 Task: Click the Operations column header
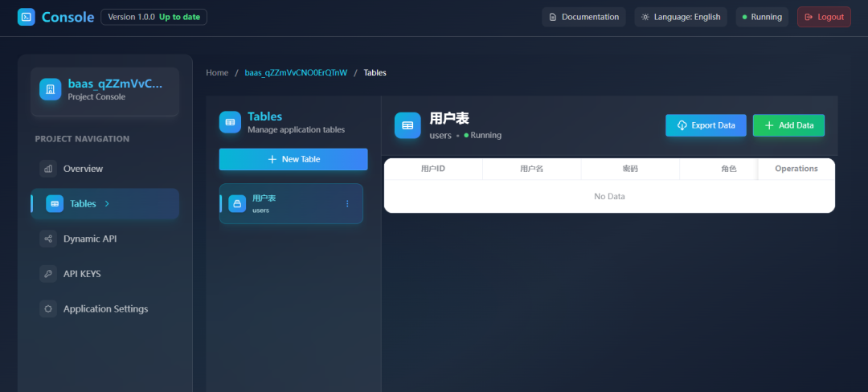(x=796, y=169)
